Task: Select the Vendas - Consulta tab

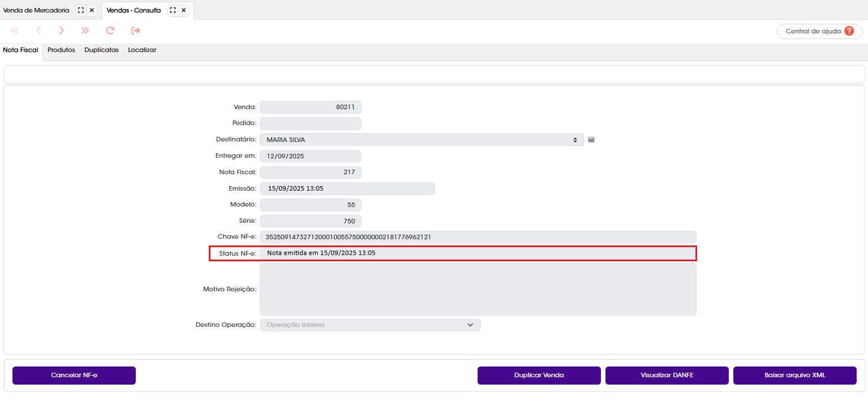Action: tap(134, 10)
